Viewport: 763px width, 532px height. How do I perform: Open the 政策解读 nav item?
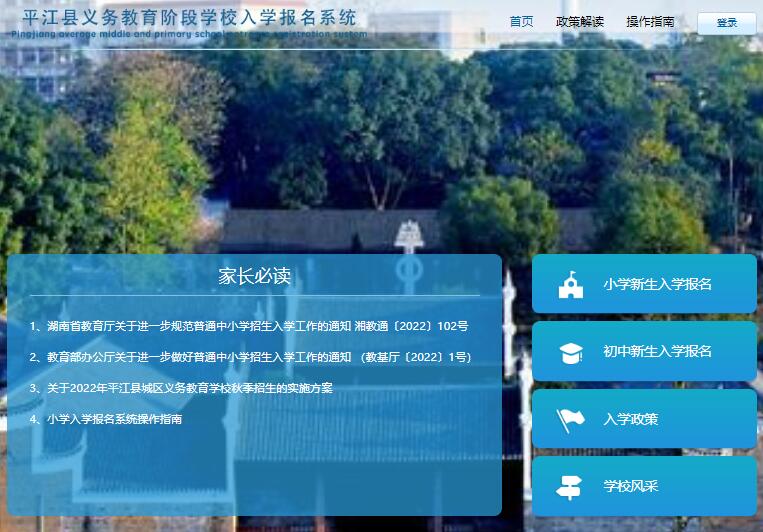click(580, 22)
